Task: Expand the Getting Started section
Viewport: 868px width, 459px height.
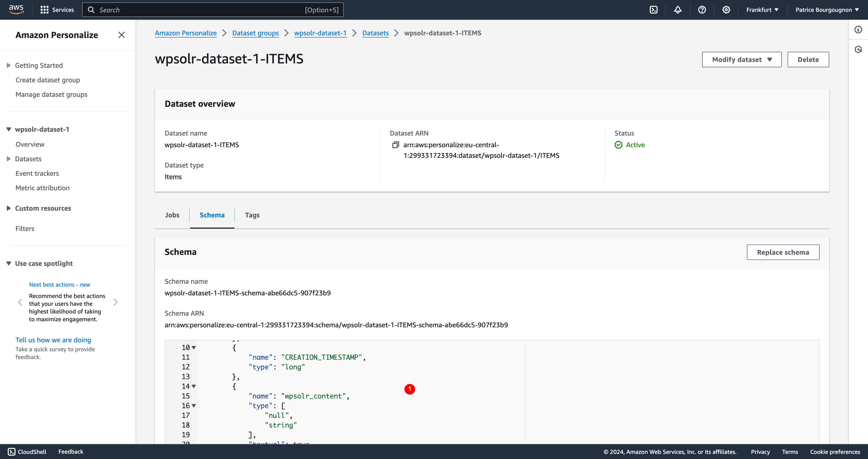Action: point(9,65)
